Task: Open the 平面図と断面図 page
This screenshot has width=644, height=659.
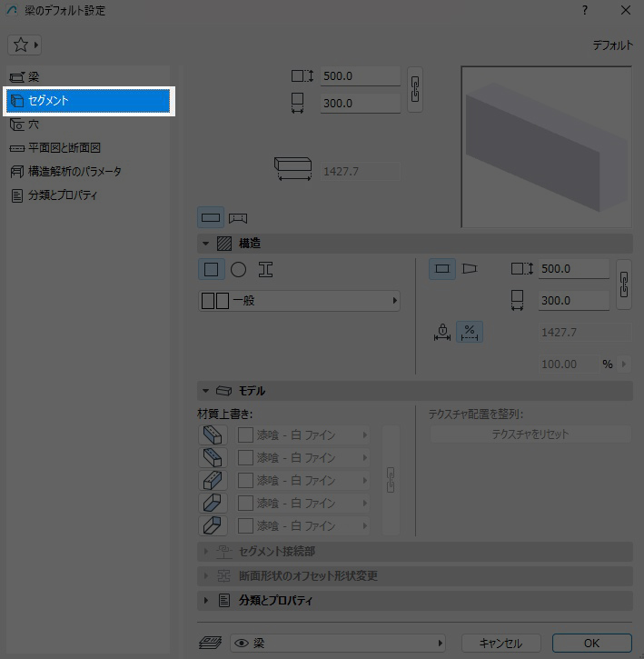Action: (76, 147)
